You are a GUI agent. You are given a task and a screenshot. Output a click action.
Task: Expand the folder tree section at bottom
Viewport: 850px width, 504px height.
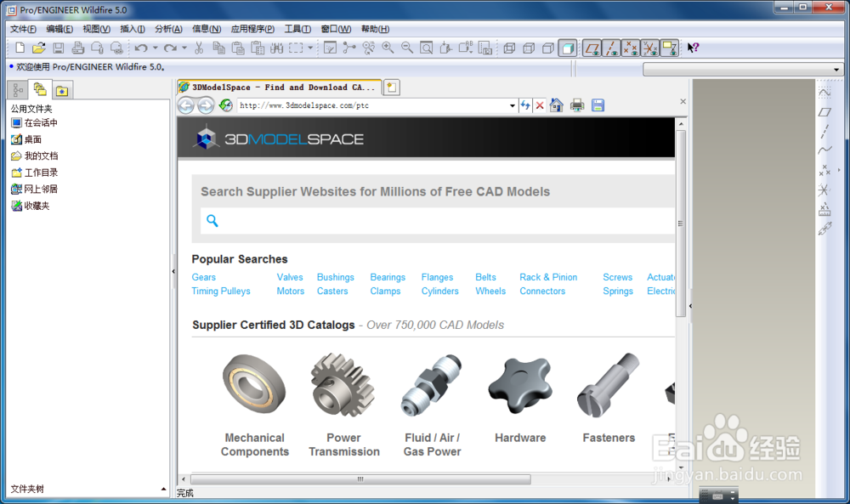163,489
